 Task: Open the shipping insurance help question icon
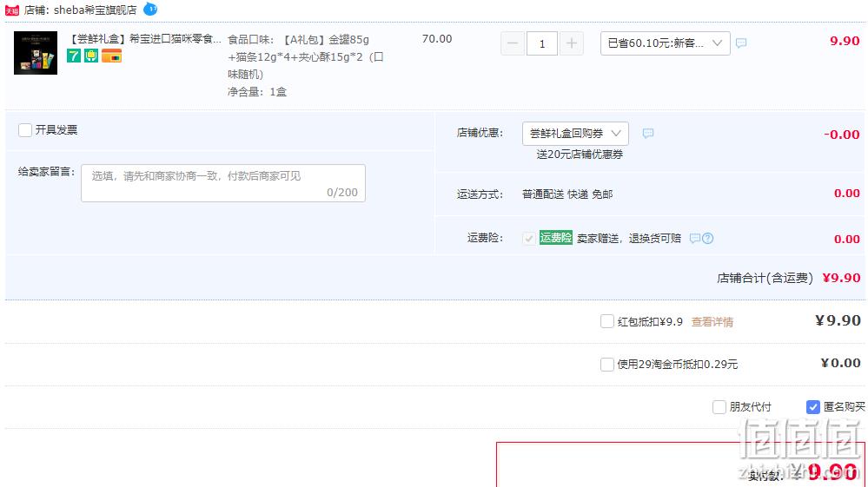pos(707,238)
